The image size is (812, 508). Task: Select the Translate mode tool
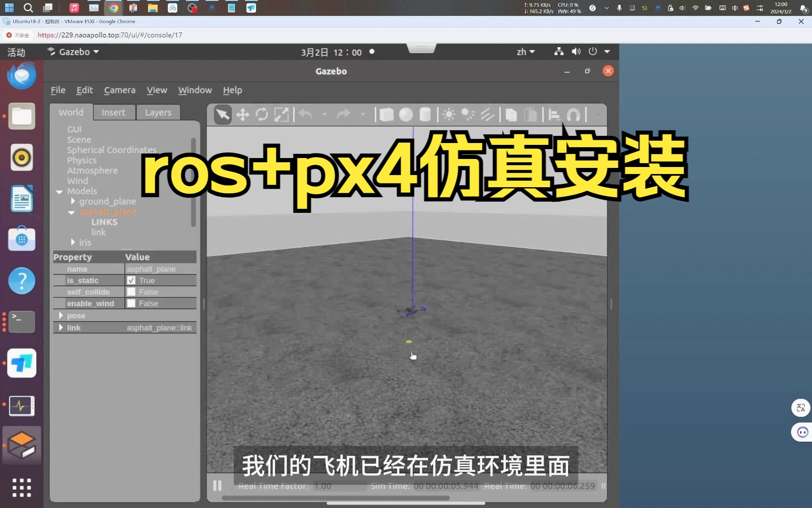click(242, 114)
